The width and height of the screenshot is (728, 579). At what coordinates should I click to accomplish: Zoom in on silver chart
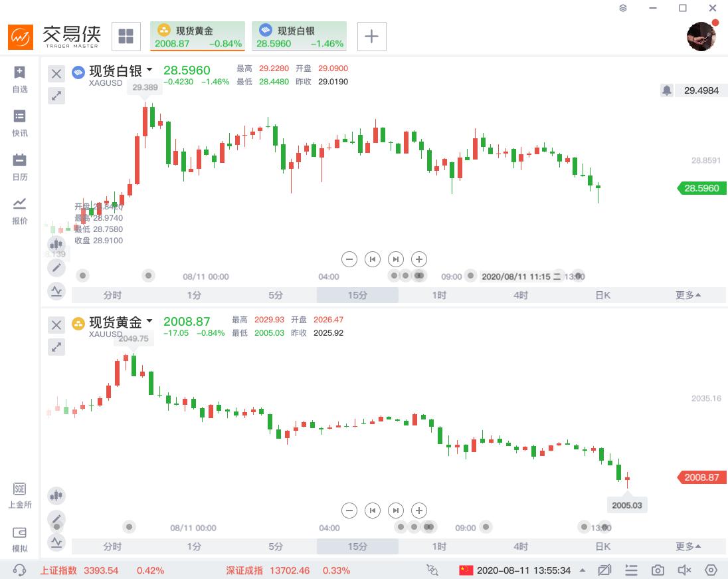pyautogui.click(x=418, y=259)
